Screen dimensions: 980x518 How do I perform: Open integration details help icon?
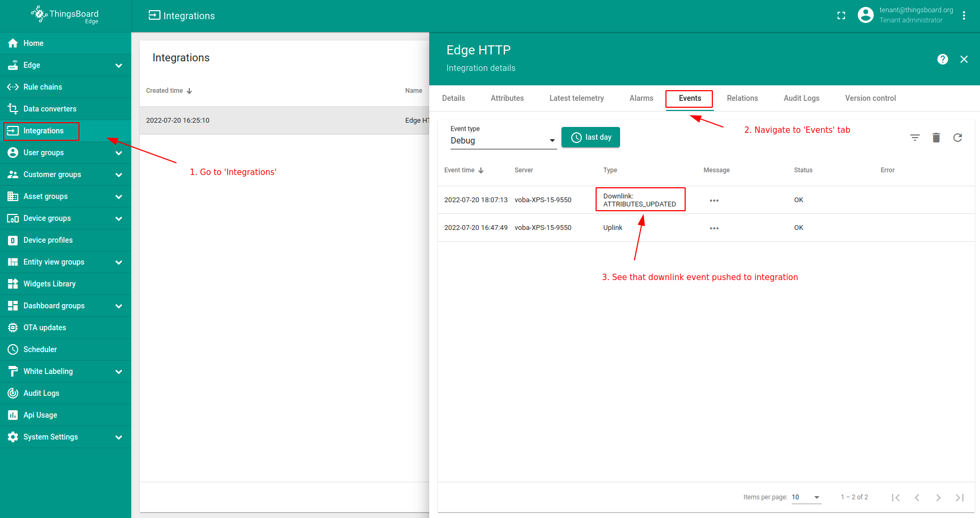pyautogui.click(x=943, y=59)
